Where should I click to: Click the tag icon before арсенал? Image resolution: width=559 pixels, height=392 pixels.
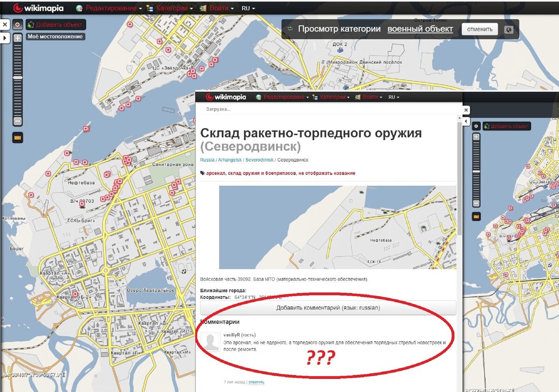point(203,173)
